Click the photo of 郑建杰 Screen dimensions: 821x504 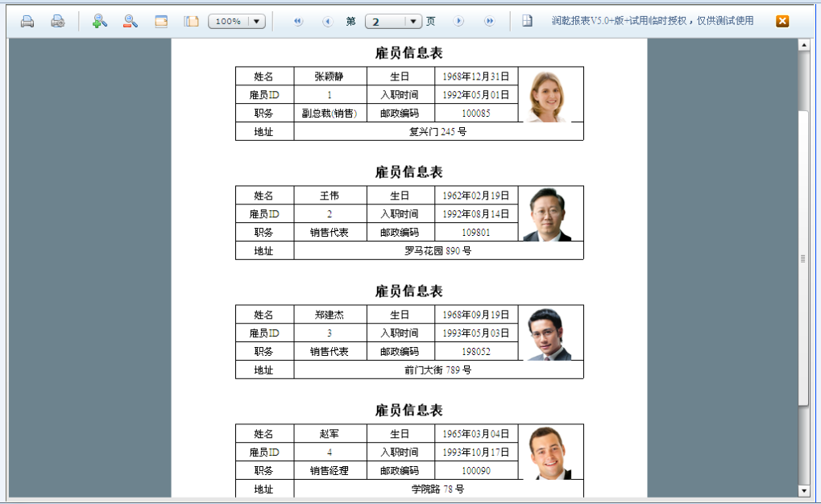click(548, 334)
